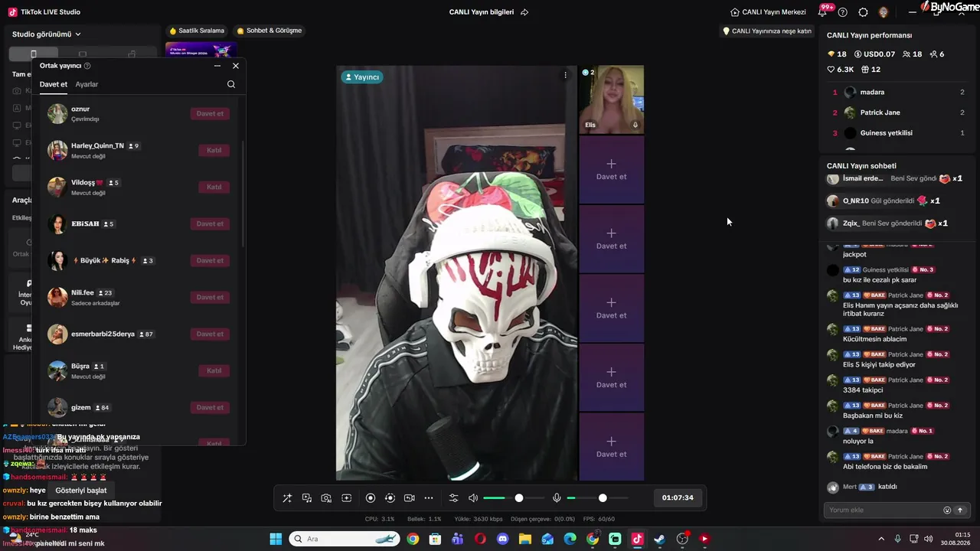This screenshot has height=551, width=980.
Task: Click madara in the top viewers list
Action: (x=898, y=92)
